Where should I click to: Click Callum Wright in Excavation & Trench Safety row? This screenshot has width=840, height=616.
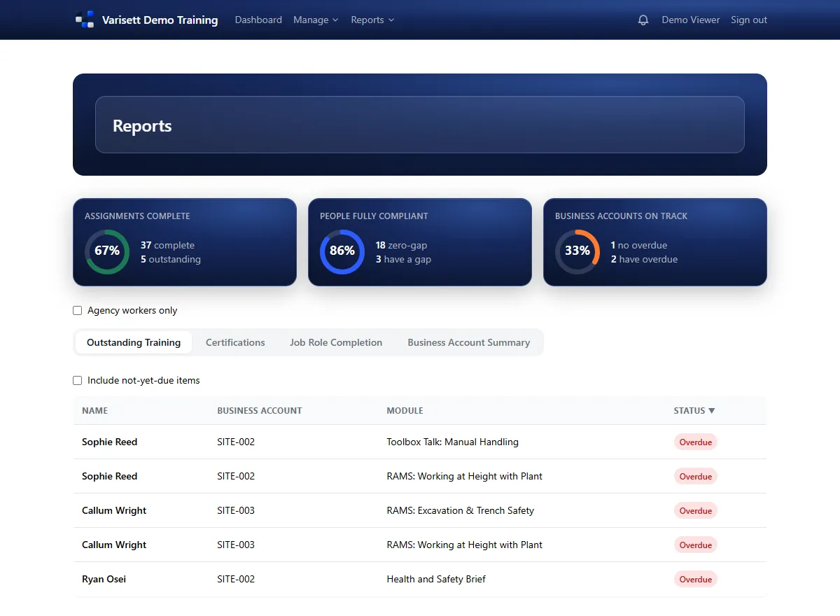pyautogui.click(x=114, y=510)
